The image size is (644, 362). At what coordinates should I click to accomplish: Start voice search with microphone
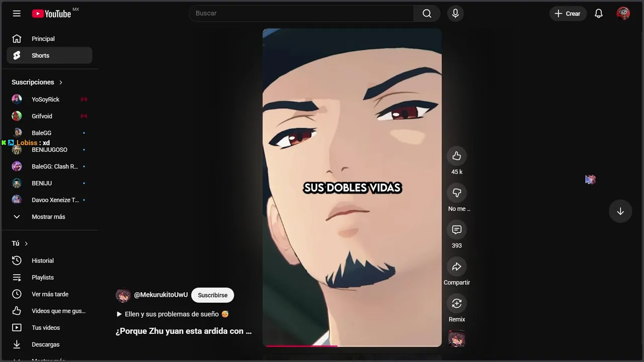click(455, 14)
